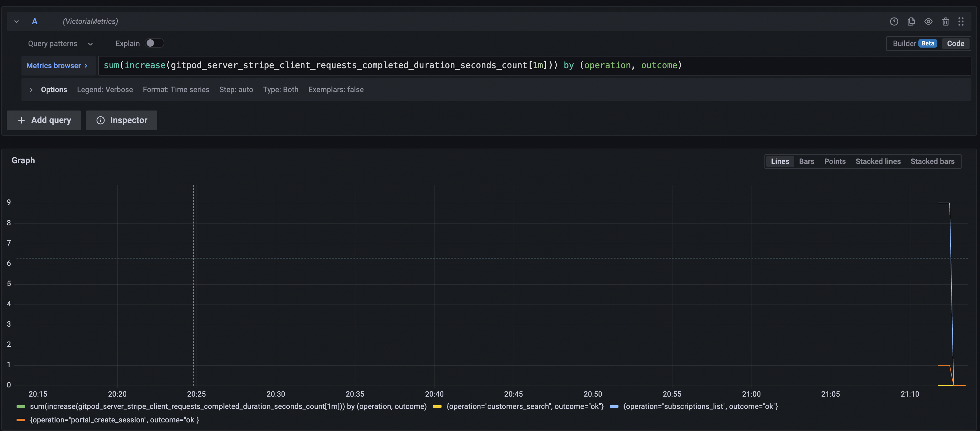Switch to the Code tab
The image size is (980, 431).
coord(956,43)
